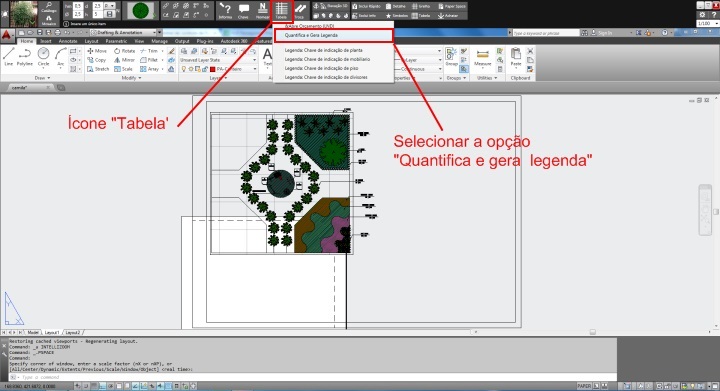Image resolution: width=720 pixels, height=391 pixels.
Task: Click the Troca tool icon
Action: (300, 10)
